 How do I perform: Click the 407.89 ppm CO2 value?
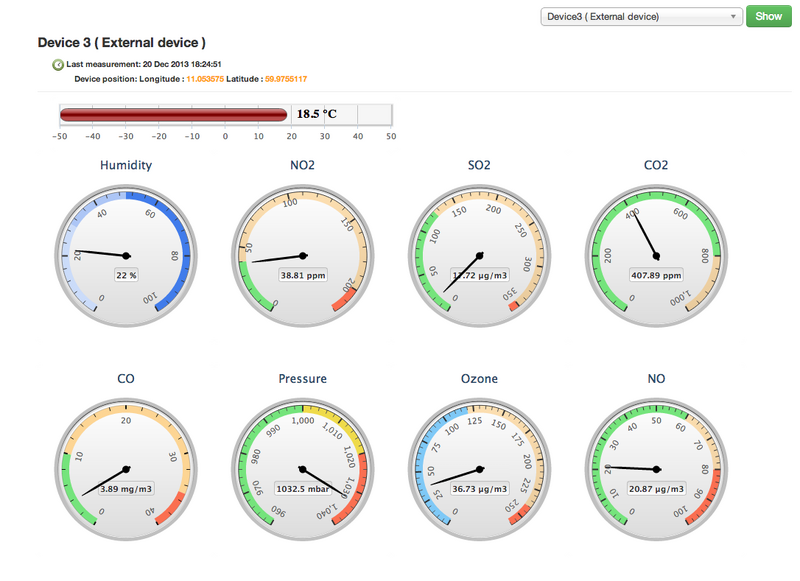[656, 275]
